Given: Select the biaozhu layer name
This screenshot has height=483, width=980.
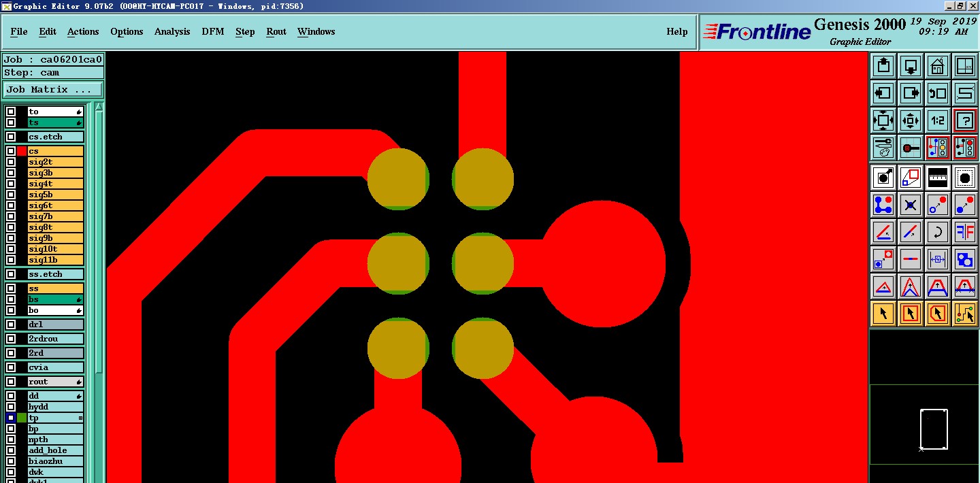Looking at the screenshot, I should coord(56,461).
